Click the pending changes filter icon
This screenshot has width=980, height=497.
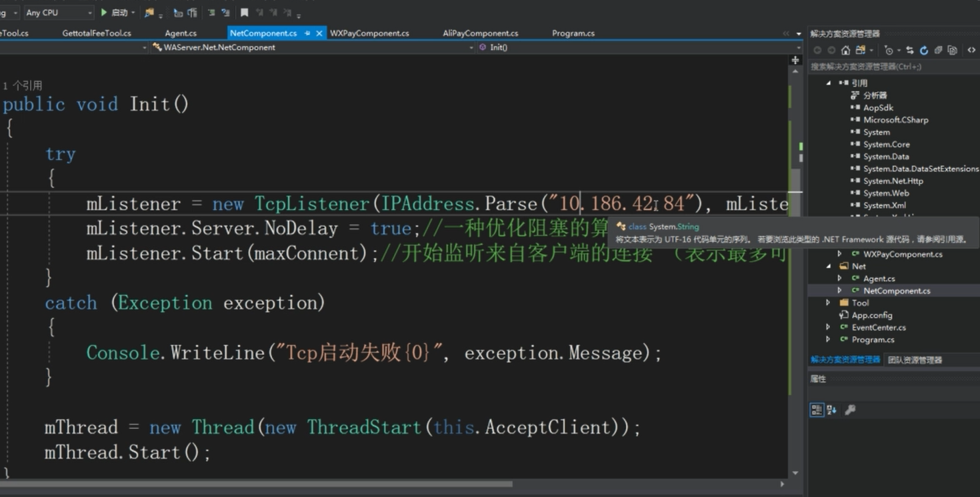(x=889, y=50)
